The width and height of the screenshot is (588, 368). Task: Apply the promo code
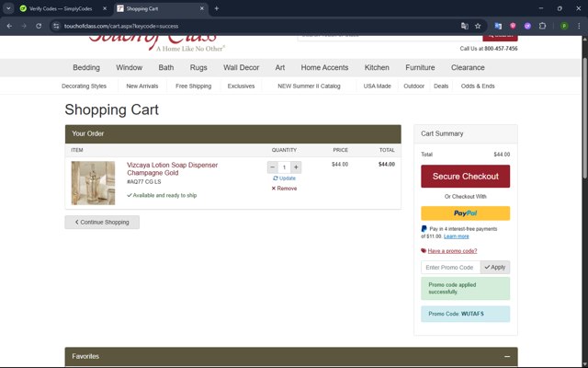pos(495,268)
